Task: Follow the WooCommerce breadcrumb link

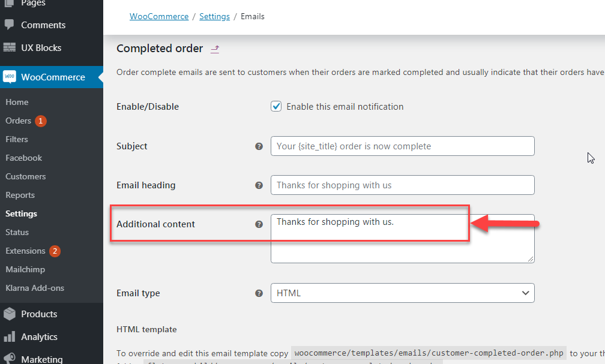Action: [x=159, y=17]
